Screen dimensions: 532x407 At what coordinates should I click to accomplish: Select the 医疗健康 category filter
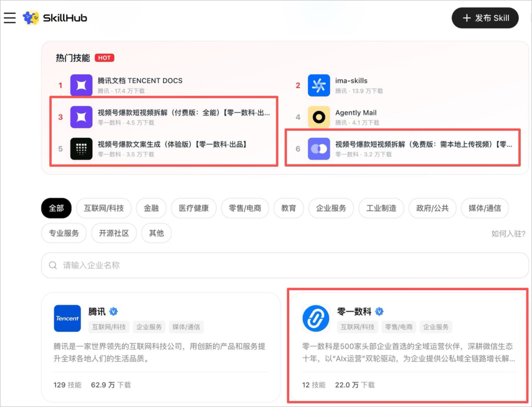tap(194, 208)
